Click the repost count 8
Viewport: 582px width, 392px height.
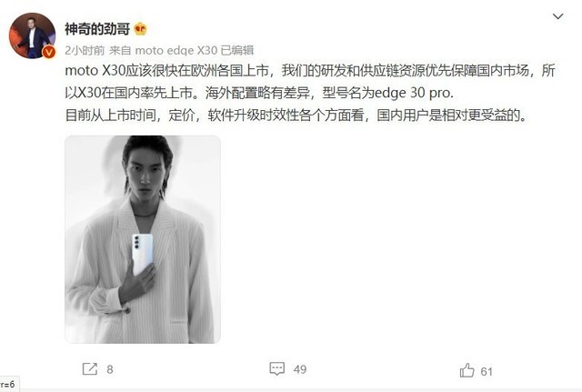pos(110,369)
